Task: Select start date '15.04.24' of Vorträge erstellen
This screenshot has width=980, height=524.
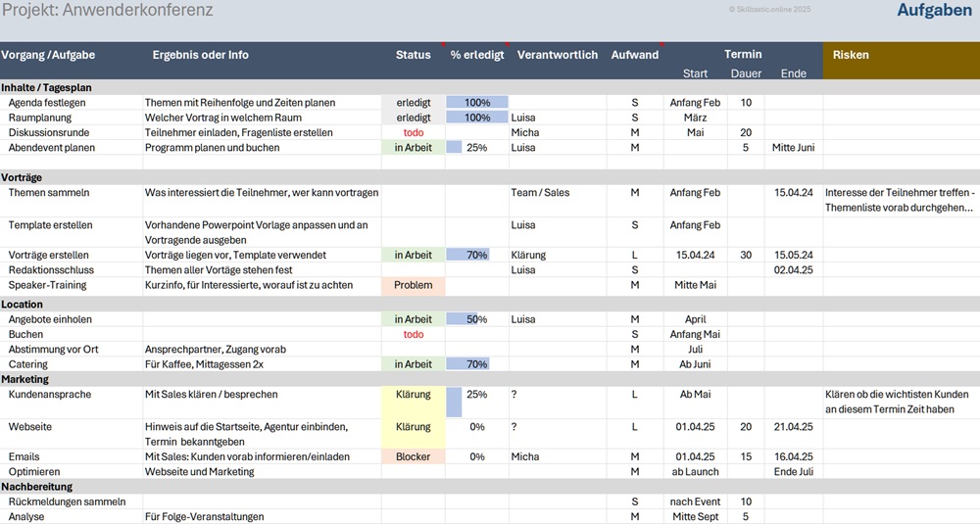Action: pyautogui.click(x=695, y=255)
